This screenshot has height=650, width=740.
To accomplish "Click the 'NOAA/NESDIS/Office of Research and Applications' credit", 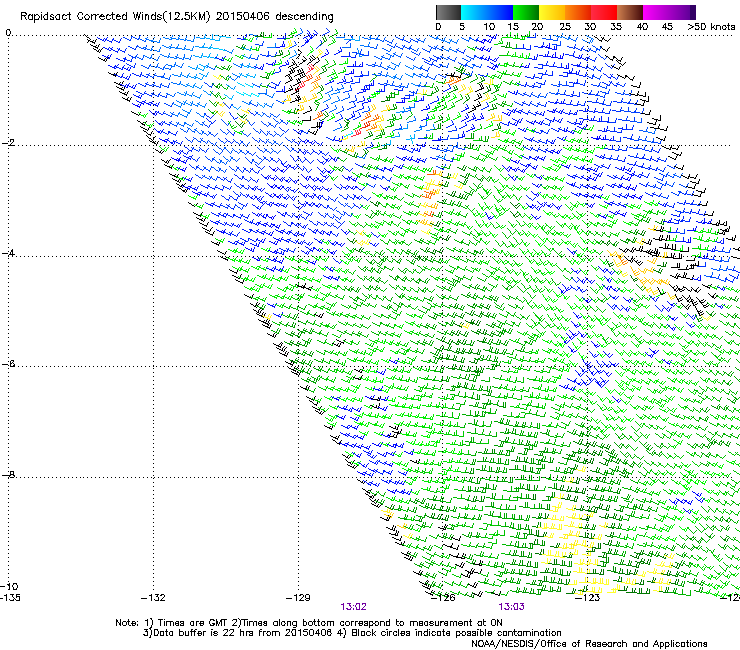I will click(x=589, y=644).
